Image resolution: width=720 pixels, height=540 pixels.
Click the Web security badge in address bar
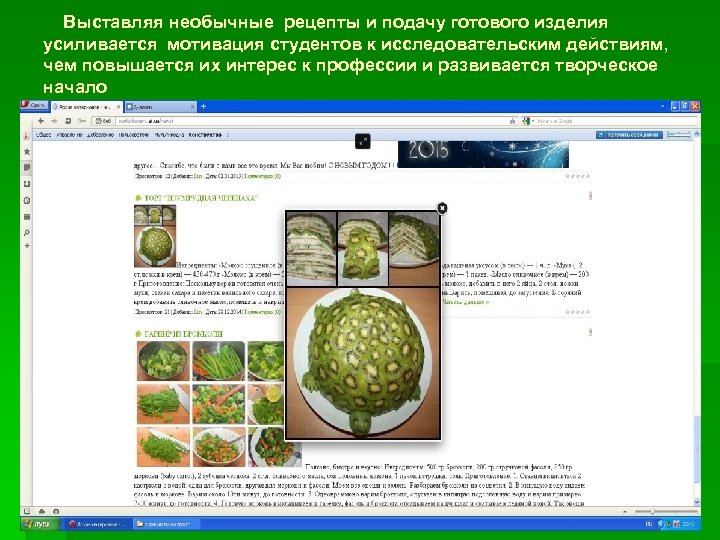[103, 121]
